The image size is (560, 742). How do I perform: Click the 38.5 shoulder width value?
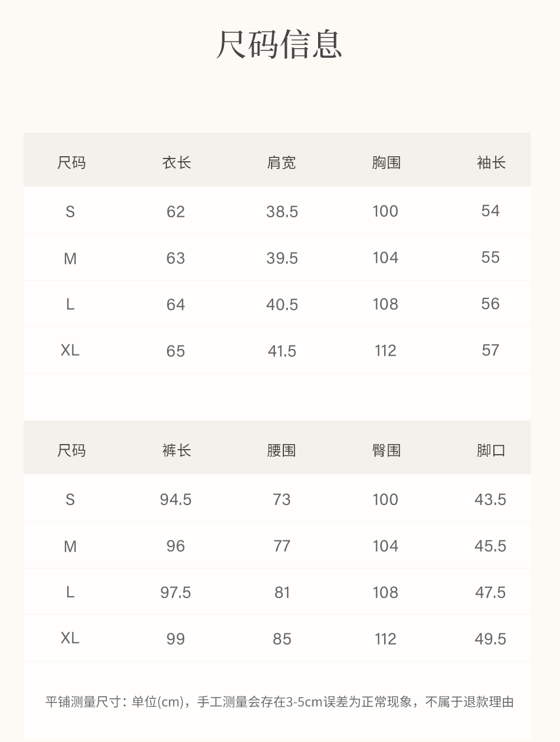tap(282, 212)
